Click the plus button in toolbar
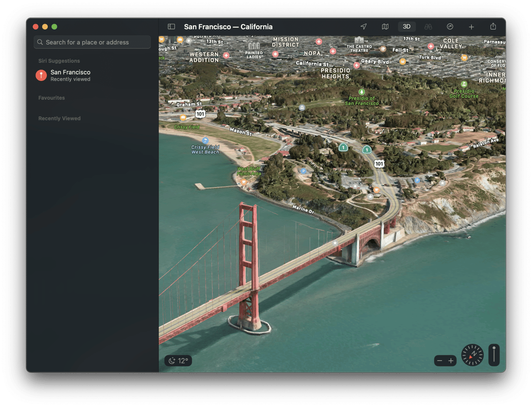The width and height of the screenshot is (532, 407). pos(471,27)
